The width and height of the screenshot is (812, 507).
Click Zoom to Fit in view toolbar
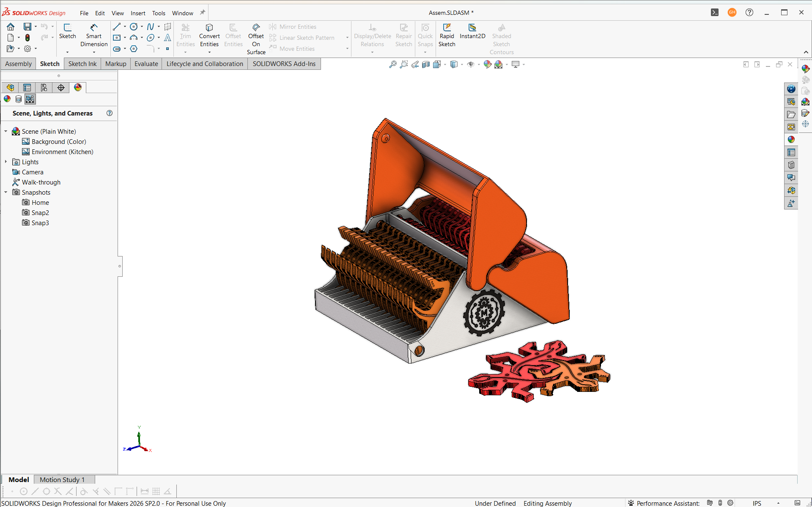[393, 64]
